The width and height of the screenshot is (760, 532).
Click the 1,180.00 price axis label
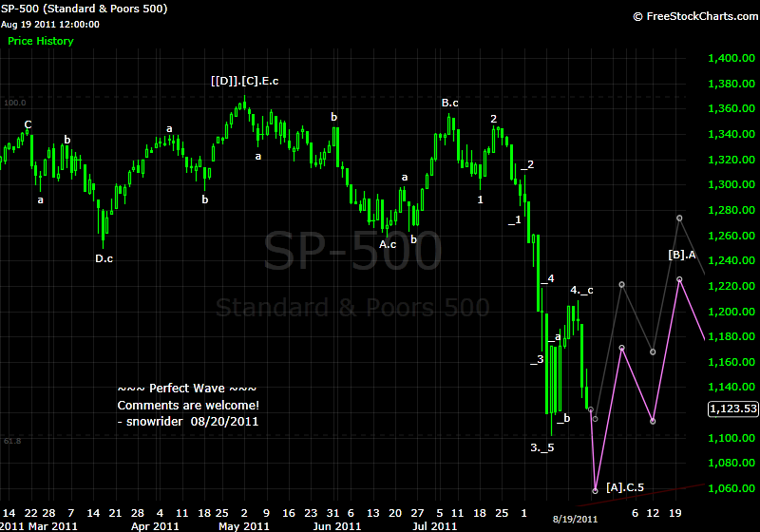[x=731, y=336]
